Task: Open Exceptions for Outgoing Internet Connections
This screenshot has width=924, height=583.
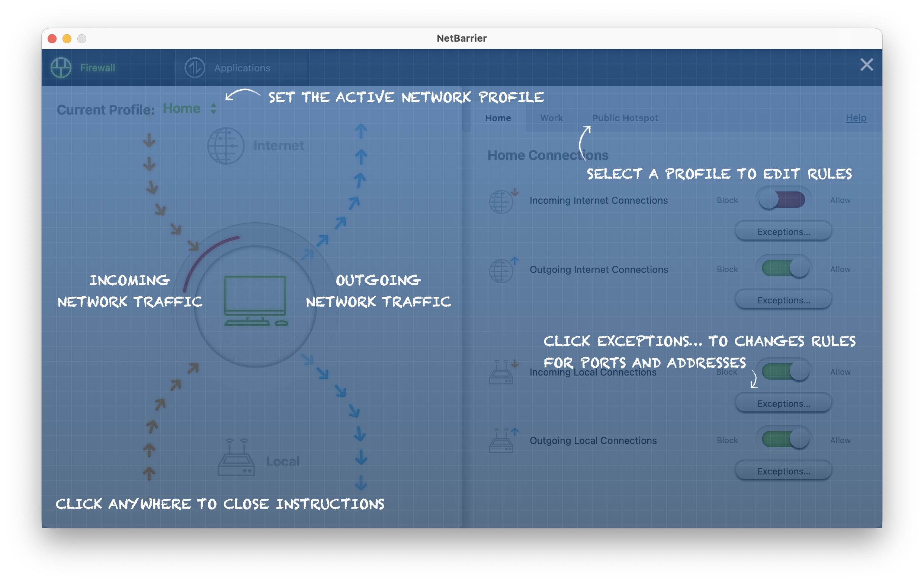Action: pyautogui.click(x=783, y=300)
